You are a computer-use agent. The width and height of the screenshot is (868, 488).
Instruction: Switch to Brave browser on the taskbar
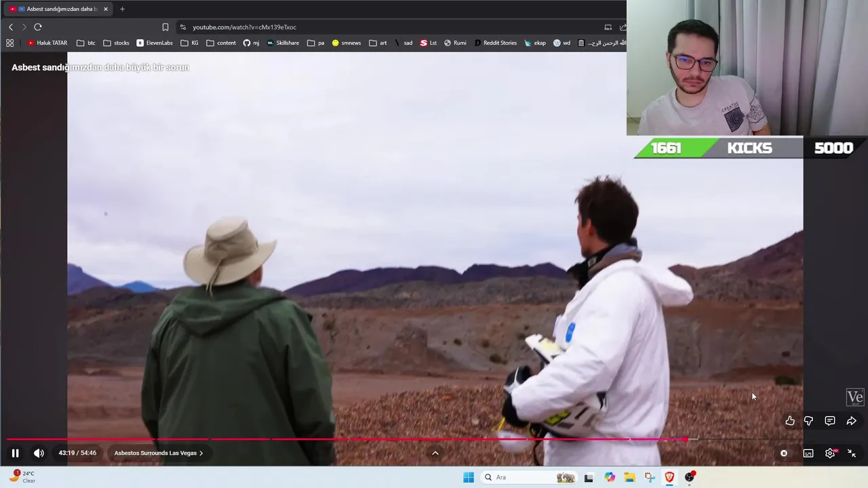(x=669, y=477)
